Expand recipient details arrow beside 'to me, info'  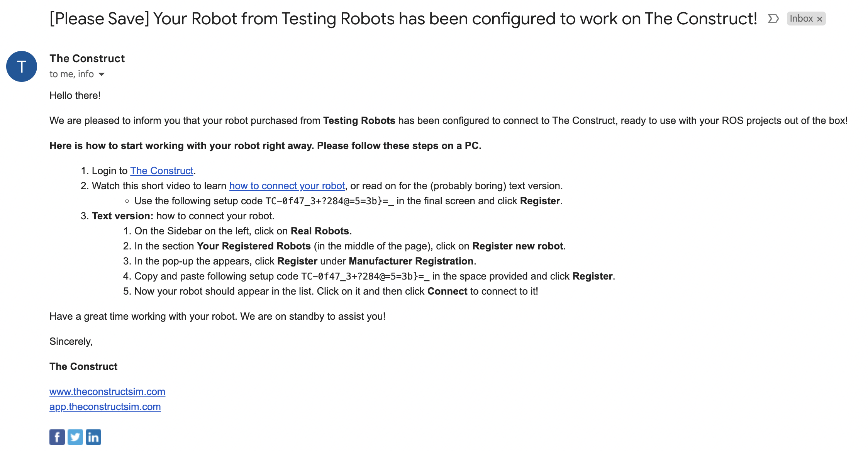point(102,74)
